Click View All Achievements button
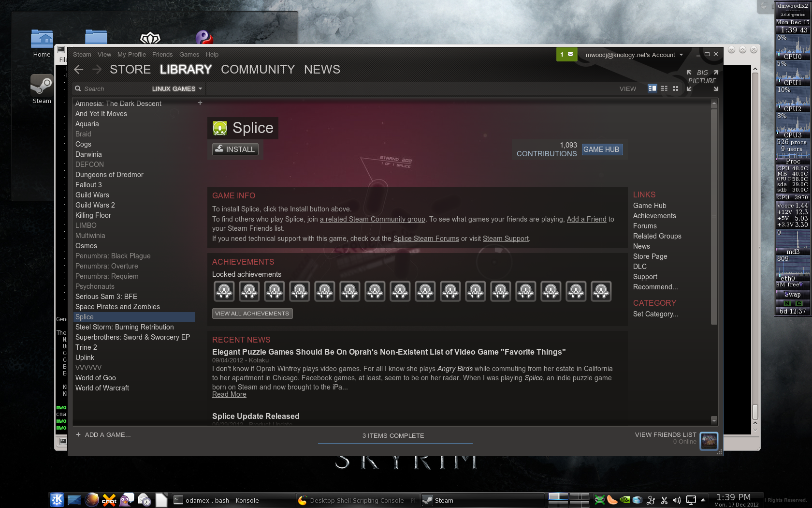Image resolution: width=812 pixels, height=508 pixels. (252, 314)
